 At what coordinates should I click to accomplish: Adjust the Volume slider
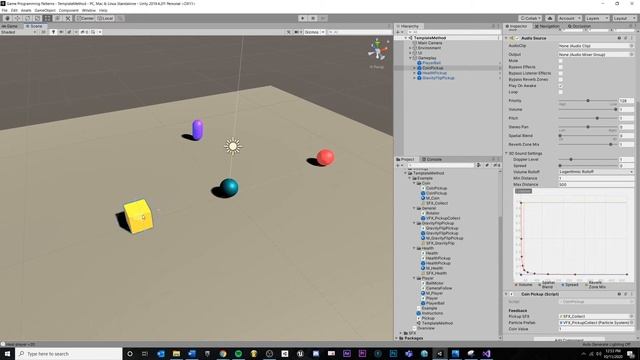(x=588, y=109)
